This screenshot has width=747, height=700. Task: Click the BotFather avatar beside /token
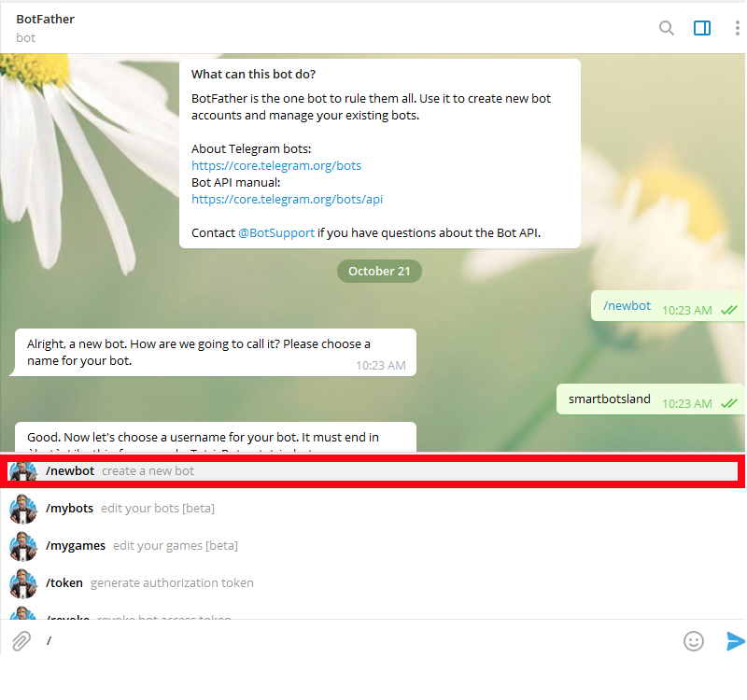click(x=23, y=583)
